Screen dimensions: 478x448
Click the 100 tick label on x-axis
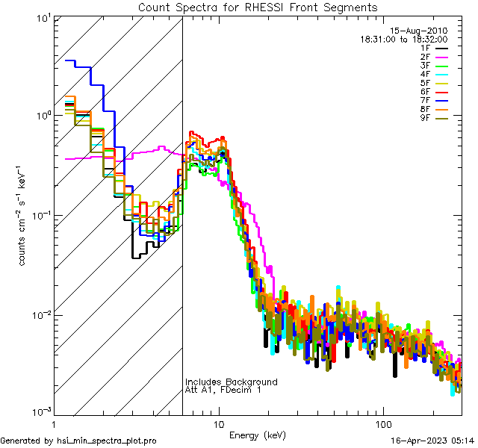pyautogui.click(x=382, y=424)
